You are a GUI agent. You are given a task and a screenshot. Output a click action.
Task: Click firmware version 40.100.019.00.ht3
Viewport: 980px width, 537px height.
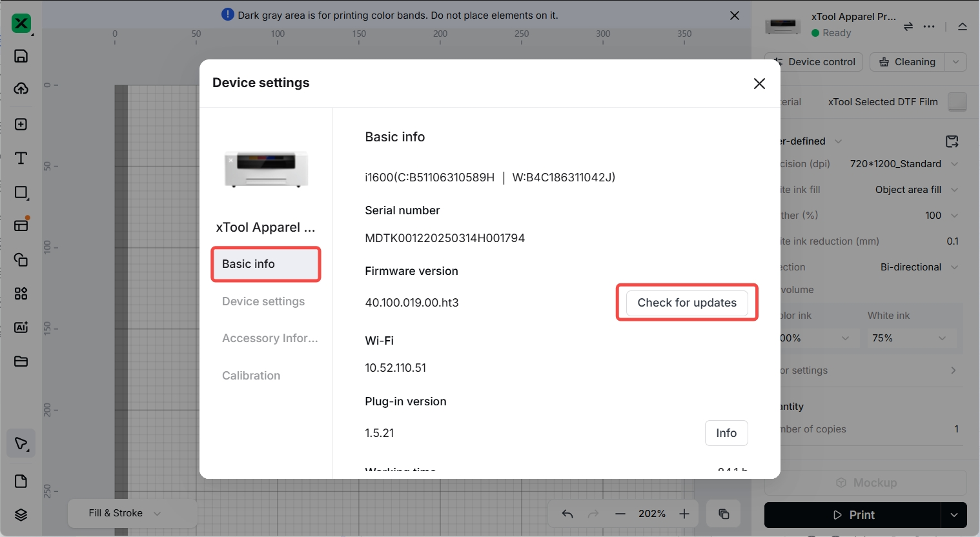coord(412,303)
